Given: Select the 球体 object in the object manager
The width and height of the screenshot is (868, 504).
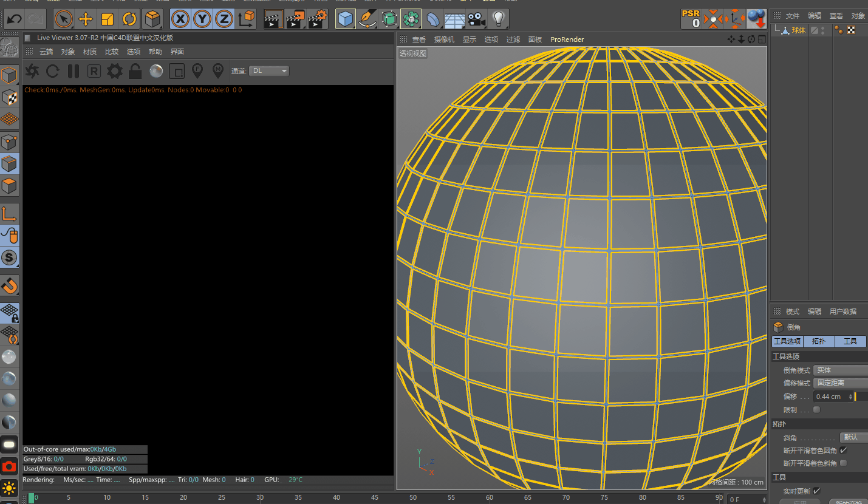Looking at the screenshot, I should [799, 30].
